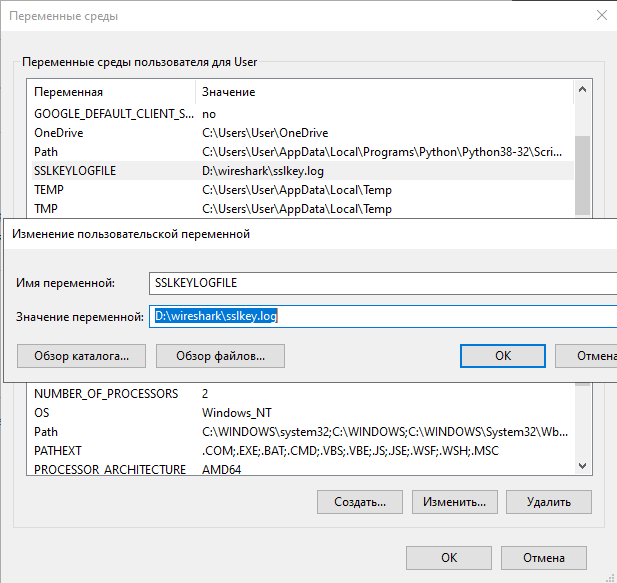Select the SSLKEYLOGFILE row in user variables

303,171
